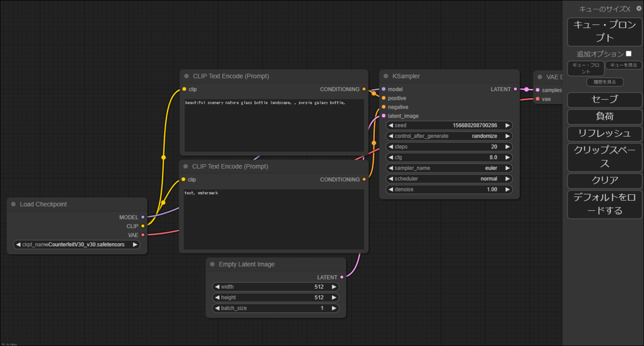
Task: Click the VAE output port on Load Checkpoint
Action: (x=143, y=234)
